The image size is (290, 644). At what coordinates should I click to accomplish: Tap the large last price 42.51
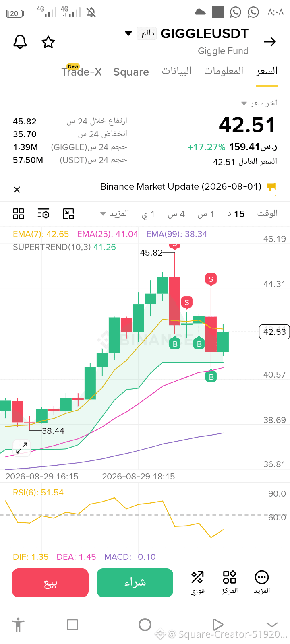247,125
